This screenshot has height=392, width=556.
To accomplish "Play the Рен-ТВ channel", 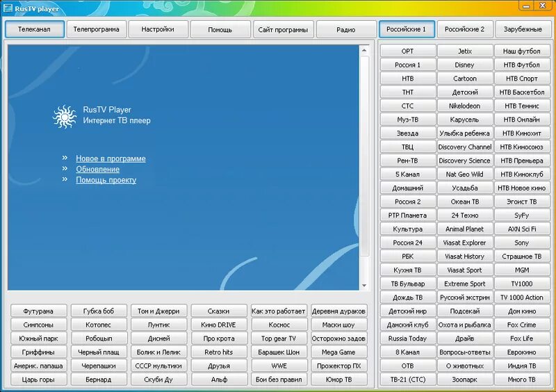I will pos(407,161).
